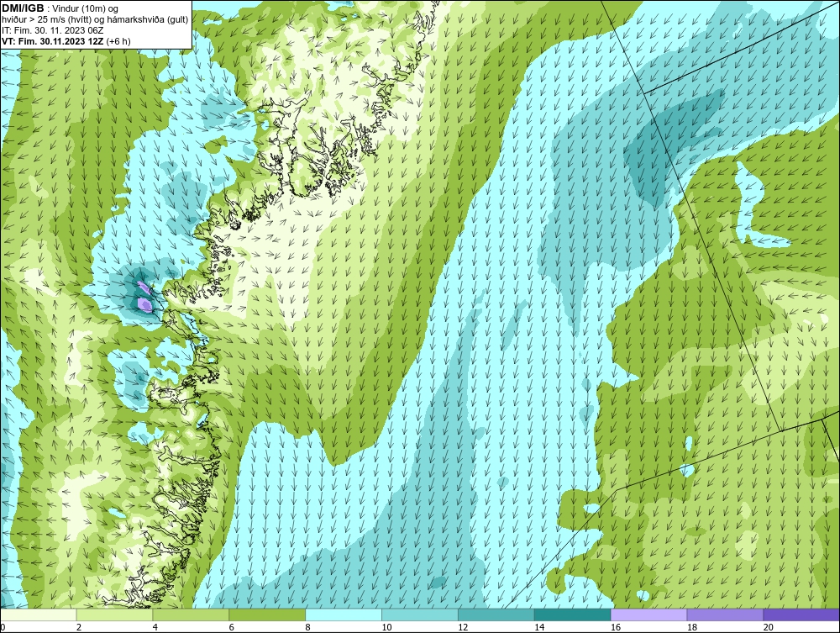This screenshot has width=840, height=633.
Task: Click the 0–2 m/s palest legend swatch
Action: (x=39, y=615)
